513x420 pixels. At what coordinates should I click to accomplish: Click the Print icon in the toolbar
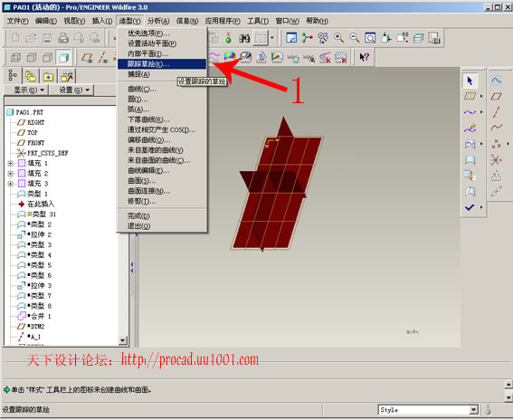[63, 38]
